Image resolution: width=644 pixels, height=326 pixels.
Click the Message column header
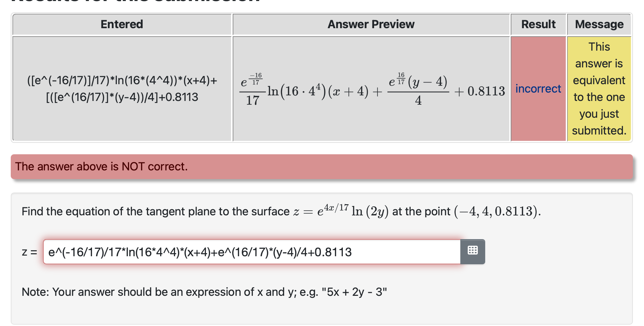click(x=599, y=24)
